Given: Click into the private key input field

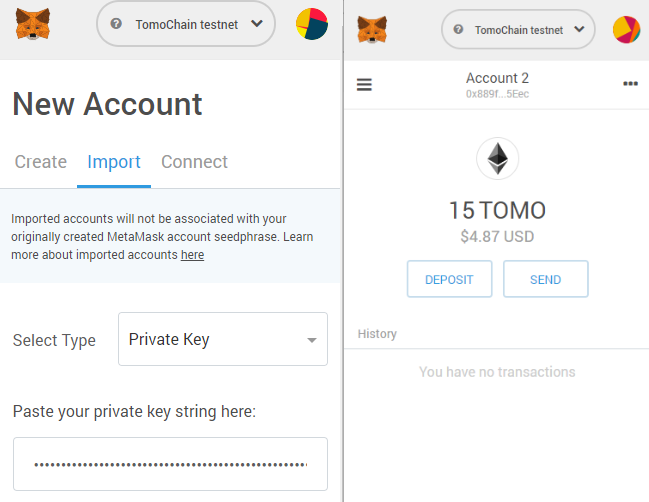Looking at the screenshot, I should (170, 464).
